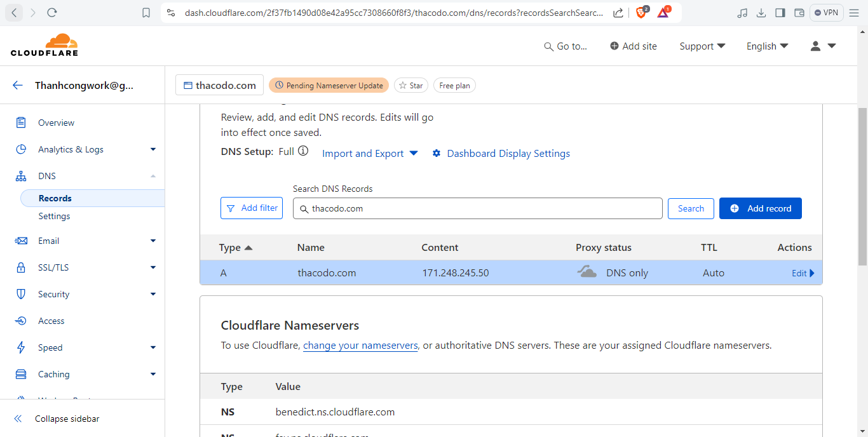Star the thacodo.com site
The height and width of the screenshot is (437, 868).
pos(410,85)
